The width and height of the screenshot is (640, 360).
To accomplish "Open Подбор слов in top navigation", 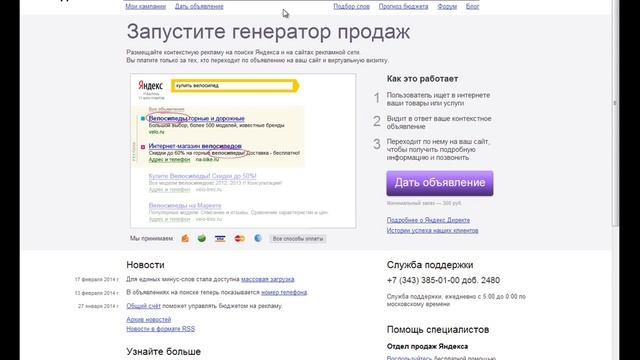I will pos(351,7).
